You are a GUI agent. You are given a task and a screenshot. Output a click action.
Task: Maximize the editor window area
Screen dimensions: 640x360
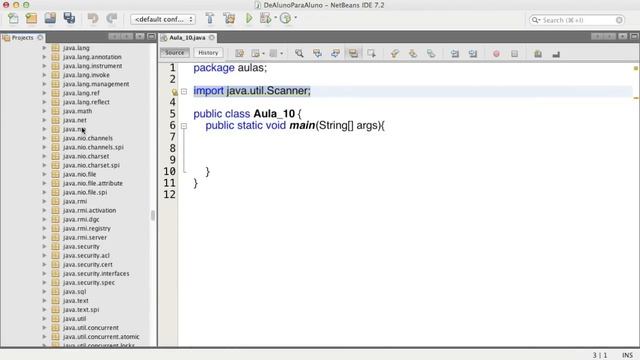pyautogui.click(x=634, y=37)
